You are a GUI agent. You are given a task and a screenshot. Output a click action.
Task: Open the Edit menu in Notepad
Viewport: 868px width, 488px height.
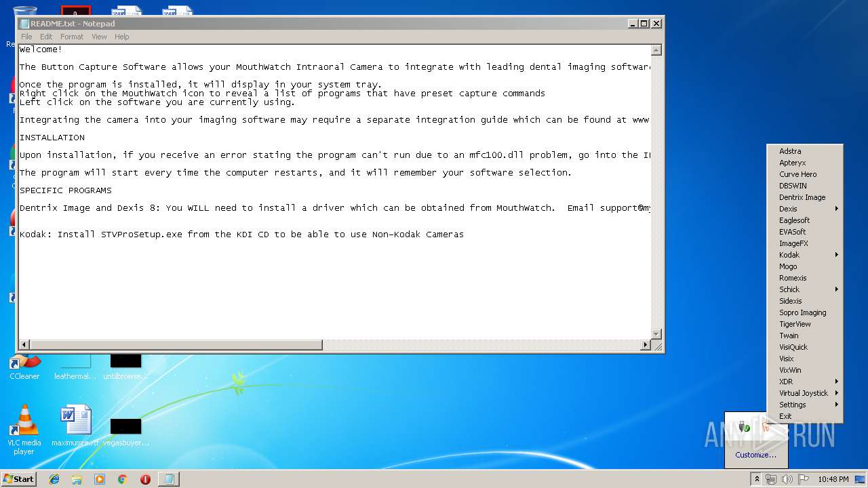46,37
